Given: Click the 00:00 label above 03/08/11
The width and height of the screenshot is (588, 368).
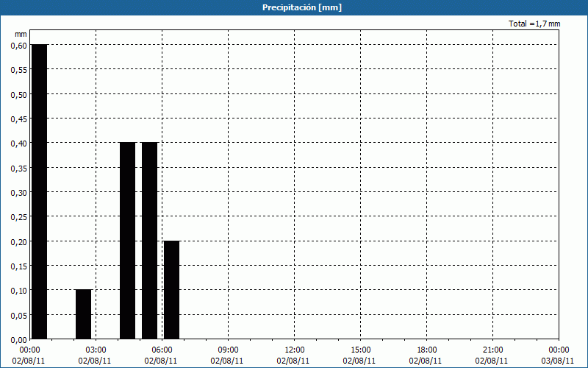Looking at the screenshot, I should tap(559, 350).
